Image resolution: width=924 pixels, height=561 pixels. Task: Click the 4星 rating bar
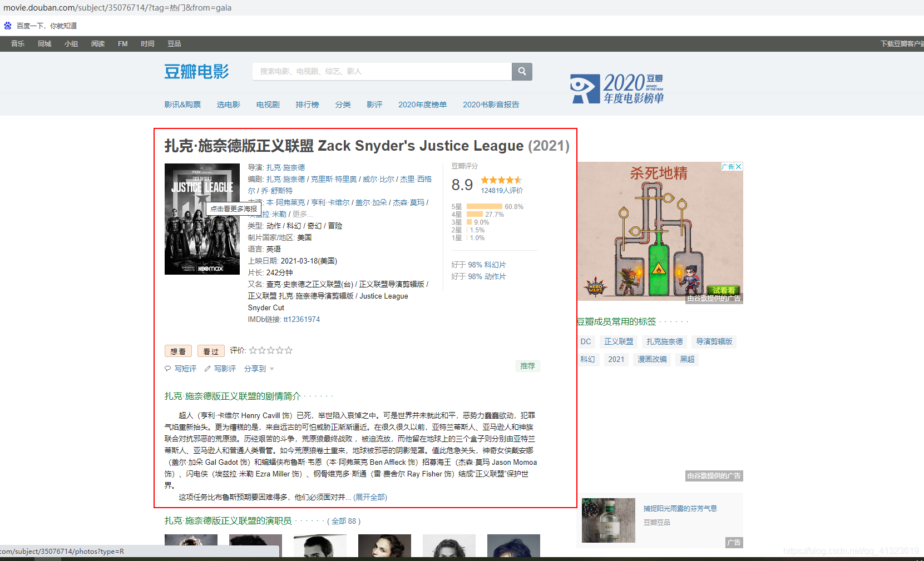(475, 214)
